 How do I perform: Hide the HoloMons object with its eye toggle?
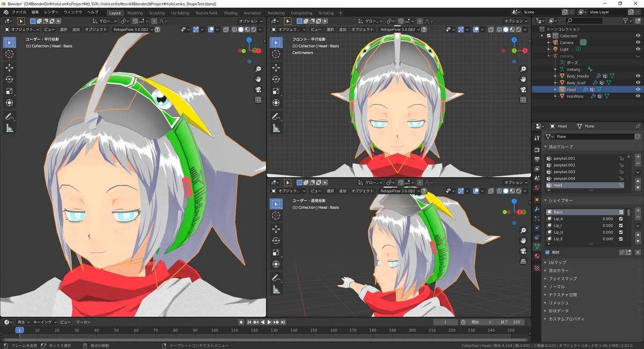(x=638, y=96)
